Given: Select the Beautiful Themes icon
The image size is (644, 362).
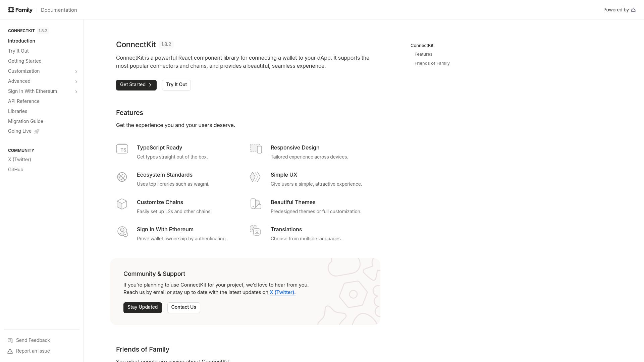Looking at the screenshot, I should tap(256, 204).
